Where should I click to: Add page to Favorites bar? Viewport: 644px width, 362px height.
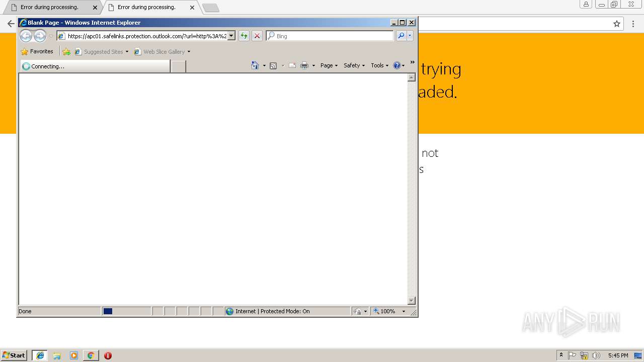coord(66,51)
